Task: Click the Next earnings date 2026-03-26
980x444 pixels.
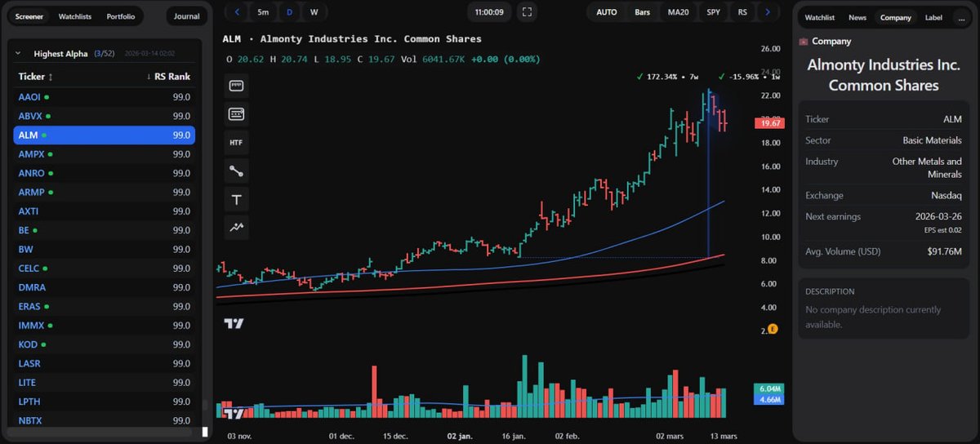Action: 938,217
